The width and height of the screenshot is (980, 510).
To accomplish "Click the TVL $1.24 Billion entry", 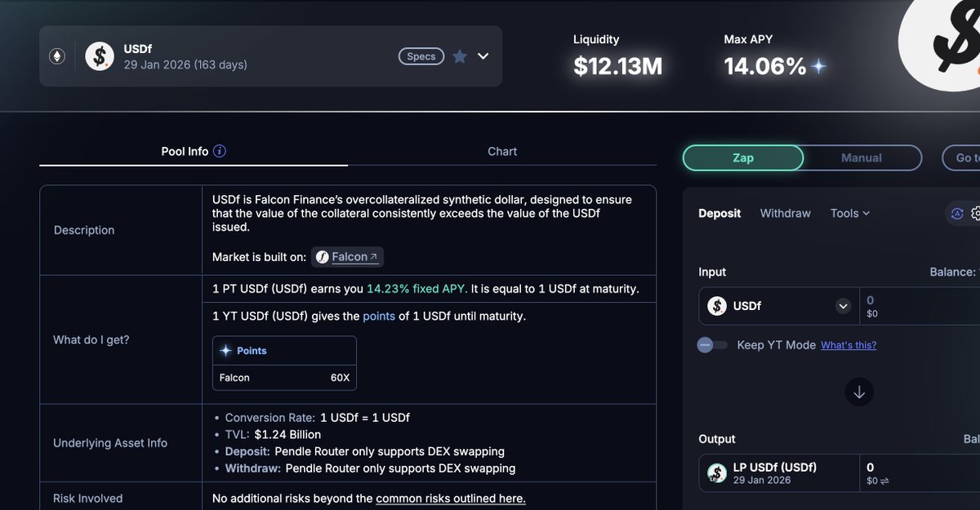I will (273, 434).
